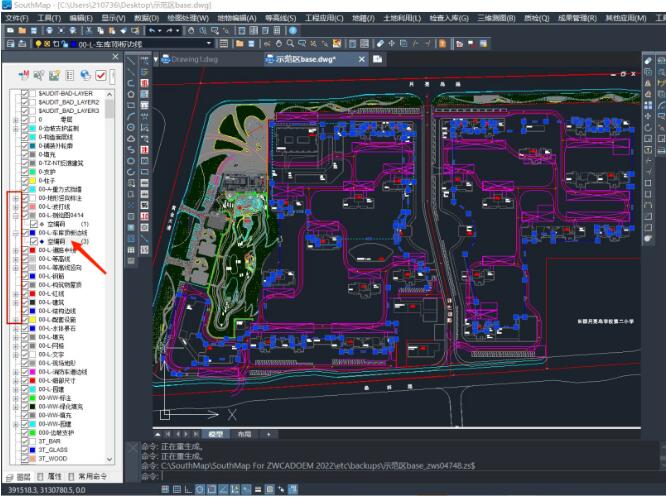Click the blue help icon in top toolbar
The width and height of the screenshot is (666, 498).
[x=293, y=31]
